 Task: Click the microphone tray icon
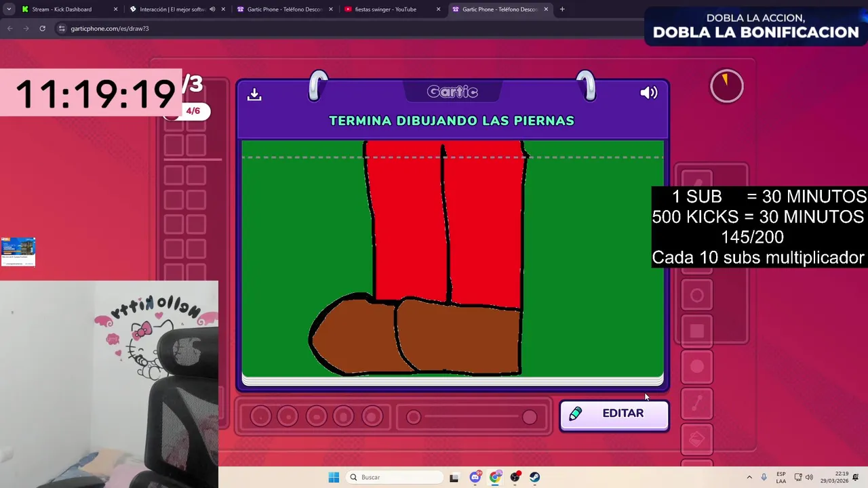point(764,477)
